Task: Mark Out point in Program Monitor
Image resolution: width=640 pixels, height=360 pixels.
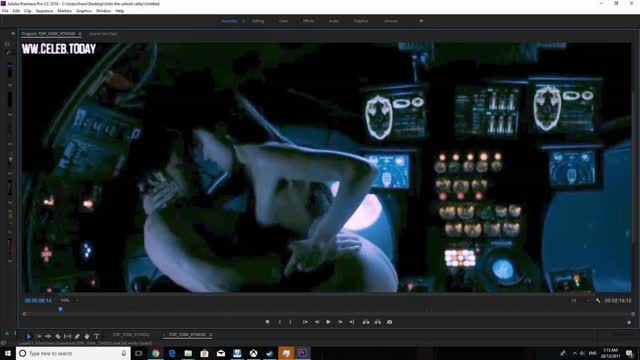Action: click(x=291, y=322)
